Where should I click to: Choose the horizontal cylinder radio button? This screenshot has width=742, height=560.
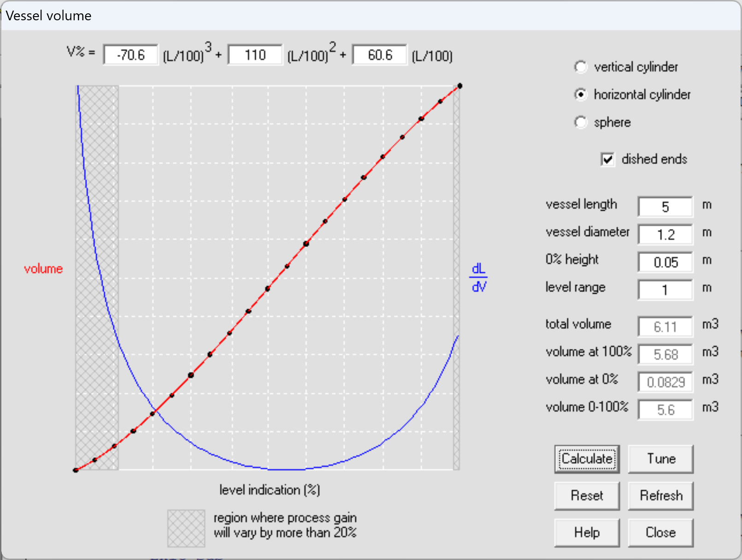581,95
